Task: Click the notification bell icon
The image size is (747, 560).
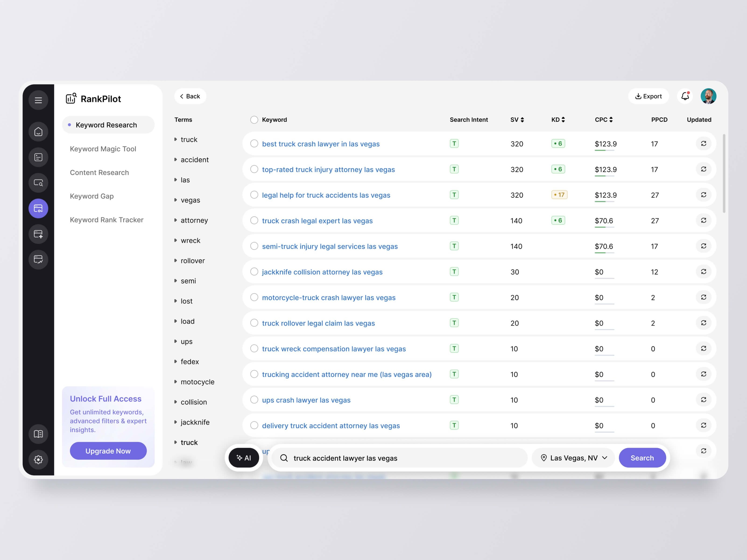Action: pyautogui.click(x=685, y=96)
